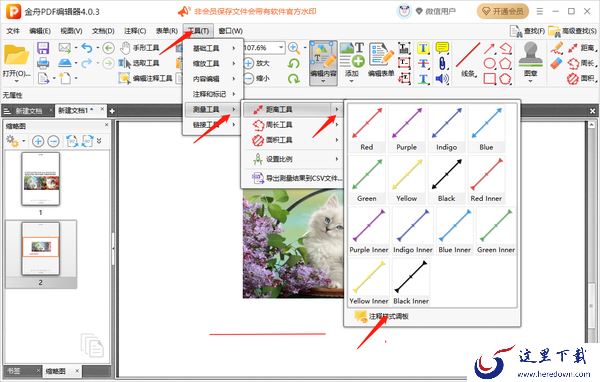
Task: Select the page 1 thumbnail
Action: tap(41, 179)
